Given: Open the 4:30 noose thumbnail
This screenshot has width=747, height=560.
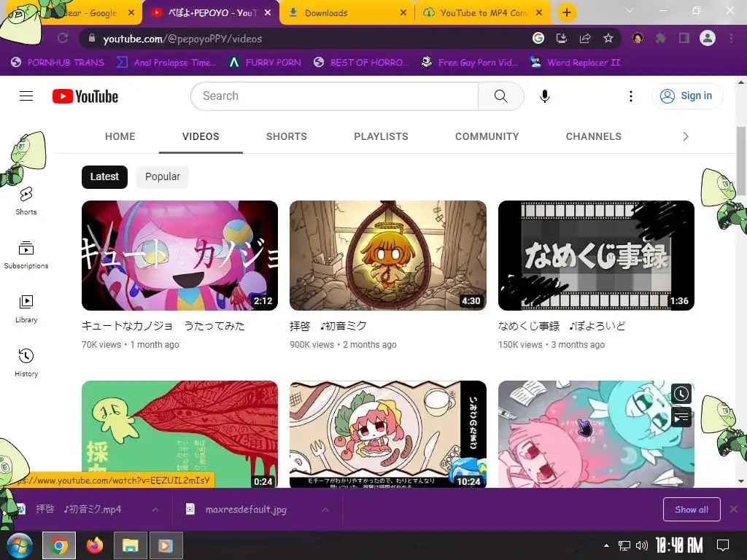Looking at the screenshot, I should point(388,256).
